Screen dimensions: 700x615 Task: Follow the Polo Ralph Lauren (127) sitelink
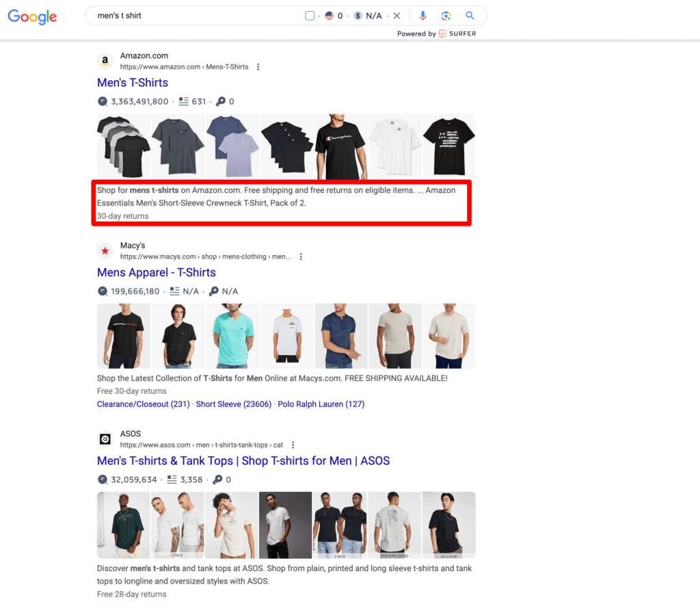click(321, 404)
